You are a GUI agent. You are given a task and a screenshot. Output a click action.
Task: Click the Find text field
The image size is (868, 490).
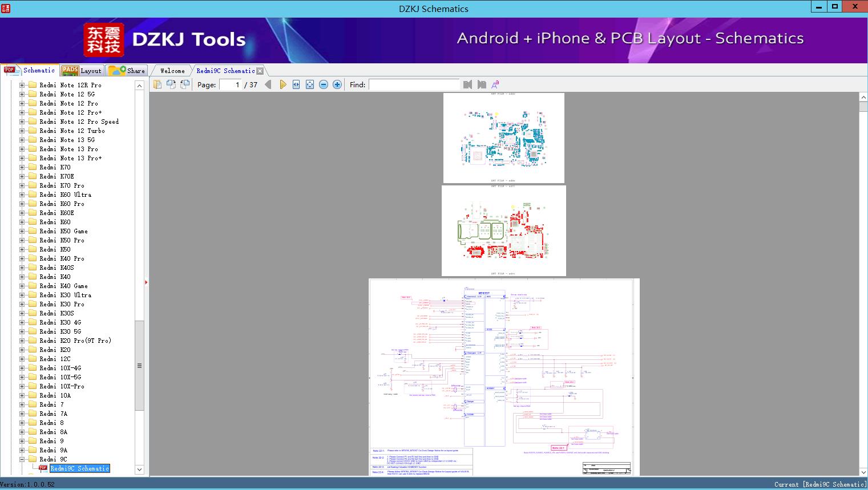(x=414, y=84)
